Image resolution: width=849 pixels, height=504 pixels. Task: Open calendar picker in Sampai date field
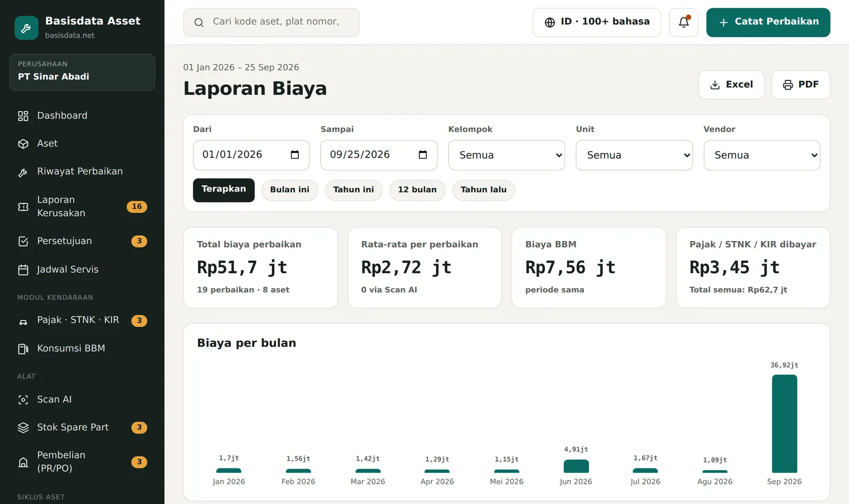click(423, 155)
